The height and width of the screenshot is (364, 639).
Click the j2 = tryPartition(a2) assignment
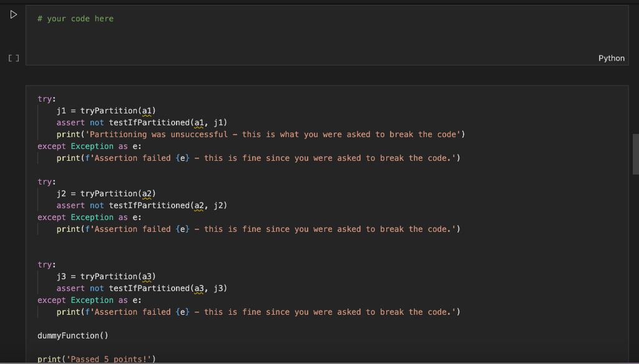(106, 193)
